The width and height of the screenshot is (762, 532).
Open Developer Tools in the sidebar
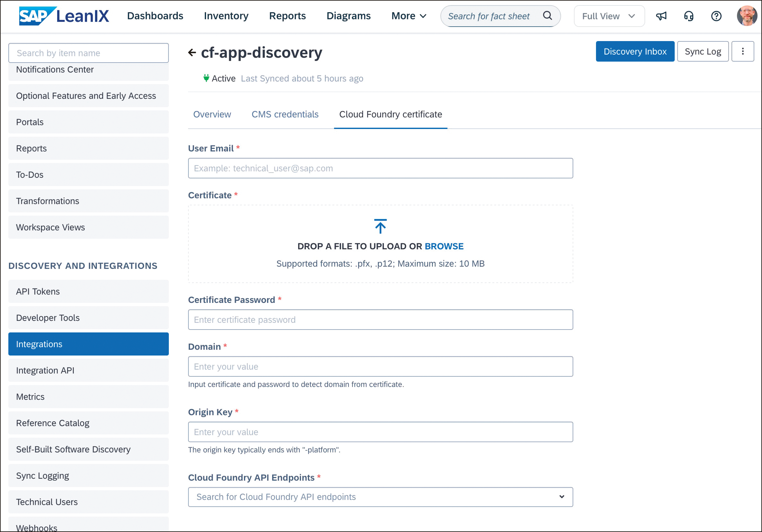tap(88, 318)
